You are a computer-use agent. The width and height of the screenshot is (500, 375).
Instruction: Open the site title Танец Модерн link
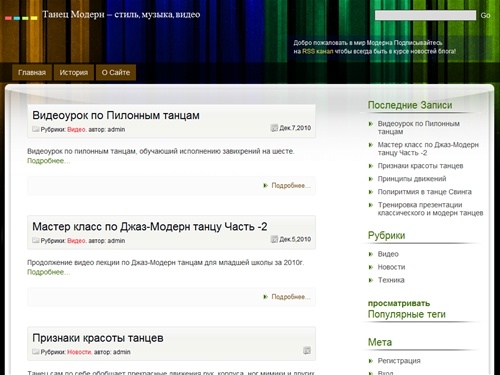(121, 15)
